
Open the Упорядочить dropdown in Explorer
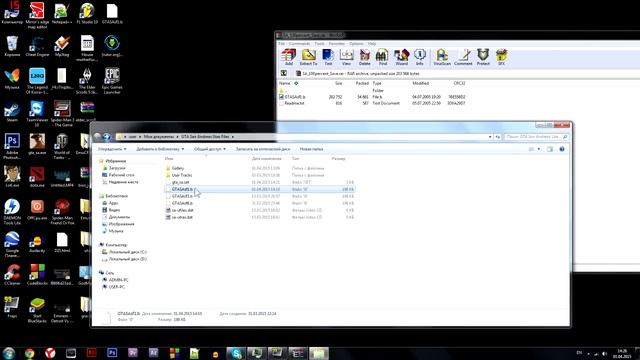click(112, 149)
